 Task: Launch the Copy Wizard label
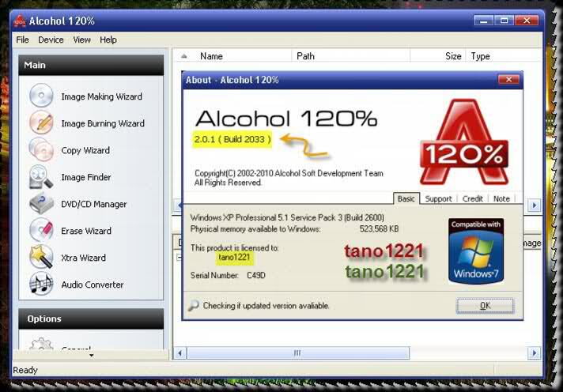[x=85, y=150]
